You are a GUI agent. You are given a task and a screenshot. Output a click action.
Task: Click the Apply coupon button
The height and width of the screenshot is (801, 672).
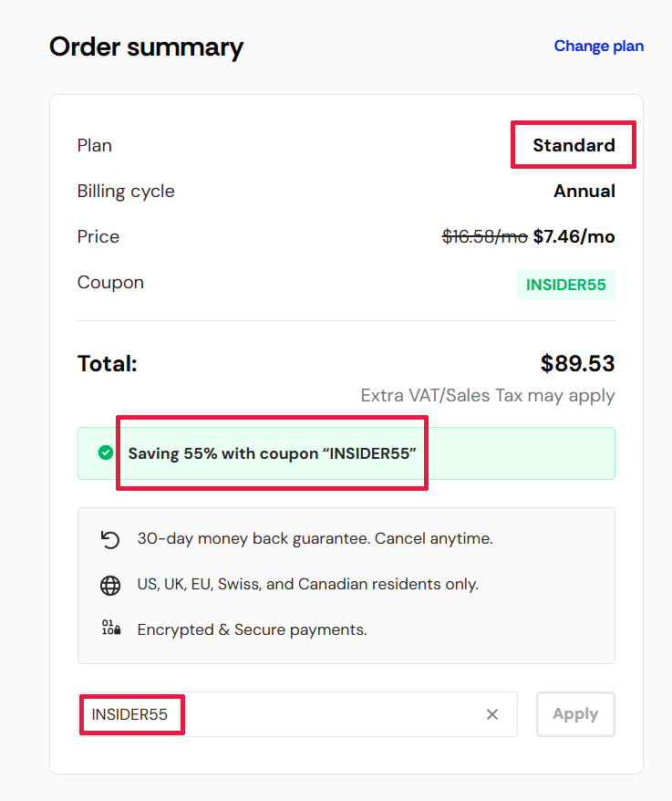(x=575, y=713)
